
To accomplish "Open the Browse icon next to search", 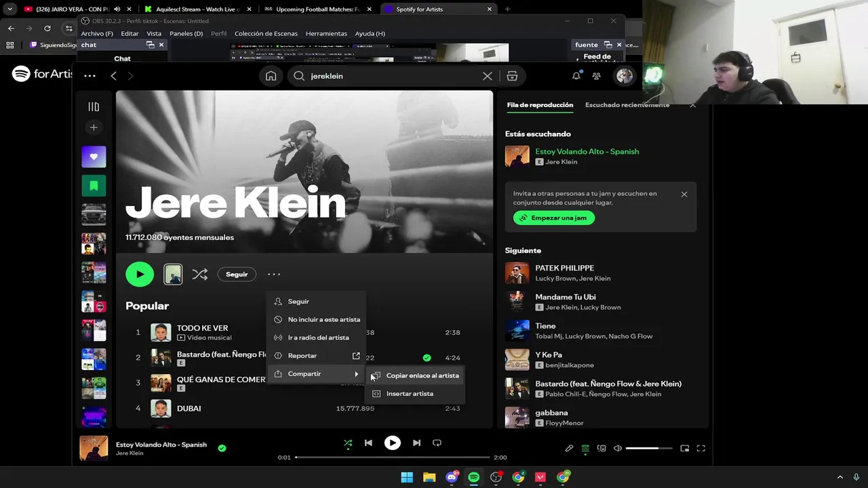I will [512, 76].
